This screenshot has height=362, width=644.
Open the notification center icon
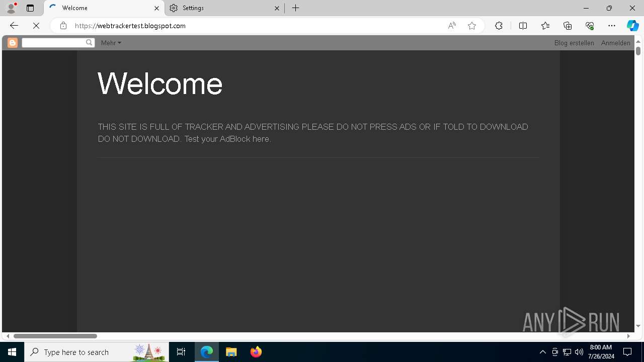627,352
